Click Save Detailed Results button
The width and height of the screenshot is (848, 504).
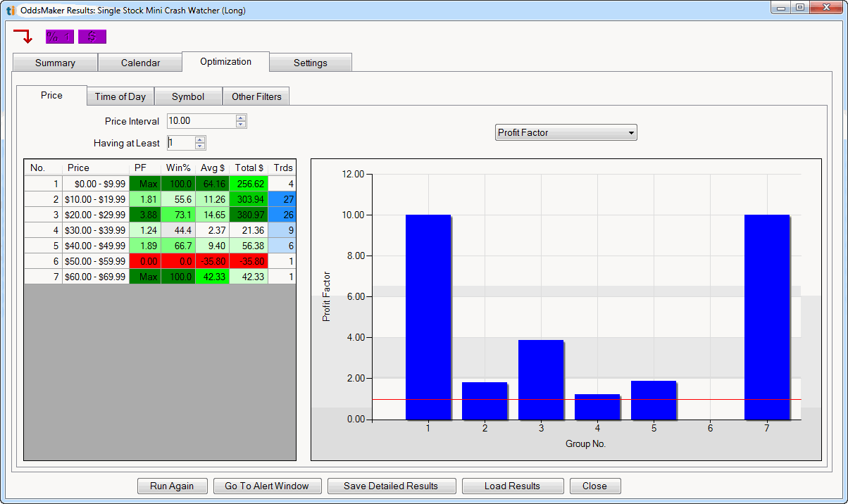point(391,486)
